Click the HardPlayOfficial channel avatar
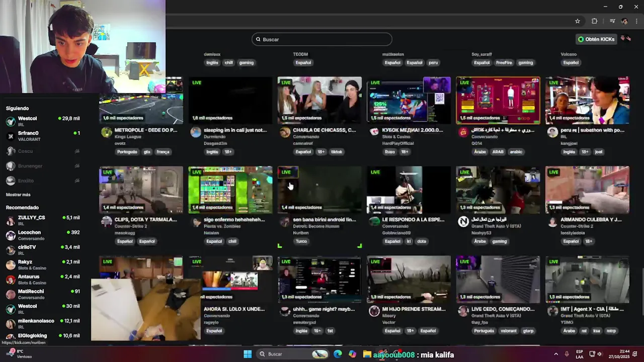 point(374,132)
